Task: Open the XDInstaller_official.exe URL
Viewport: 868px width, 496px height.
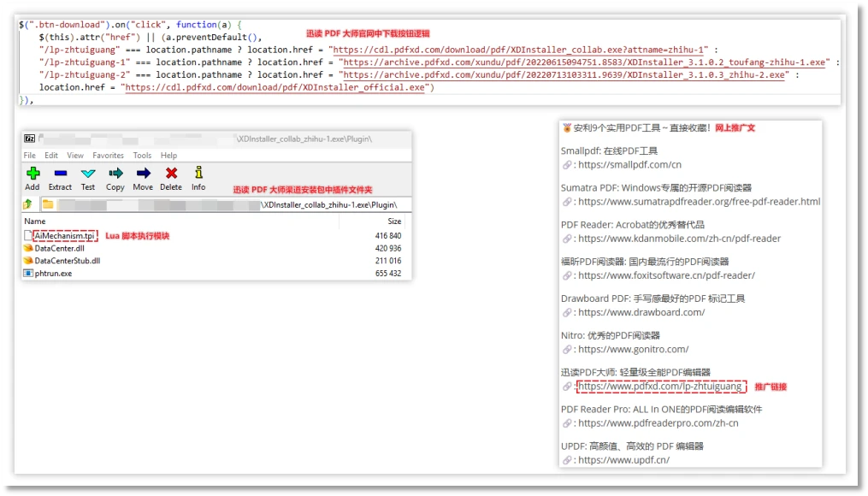Action: pos(275,87)
